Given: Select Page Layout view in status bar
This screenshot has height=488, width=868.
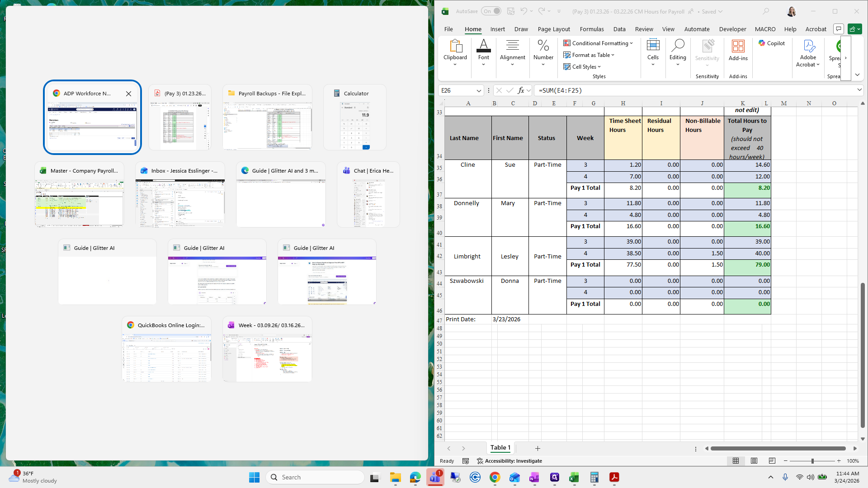Looking at the screenshot, I should point(754,461).
